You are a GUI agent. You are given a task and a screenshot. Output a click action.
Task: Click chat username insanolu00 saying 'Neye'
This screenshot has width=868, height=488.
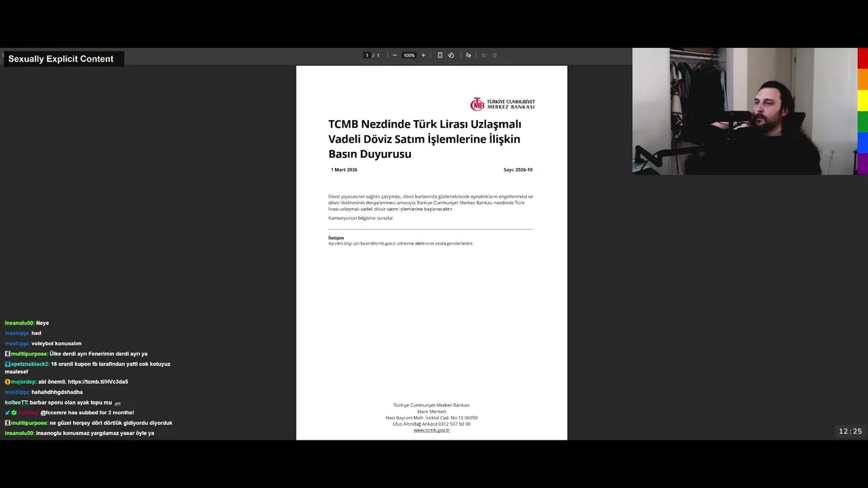point(19,323)
